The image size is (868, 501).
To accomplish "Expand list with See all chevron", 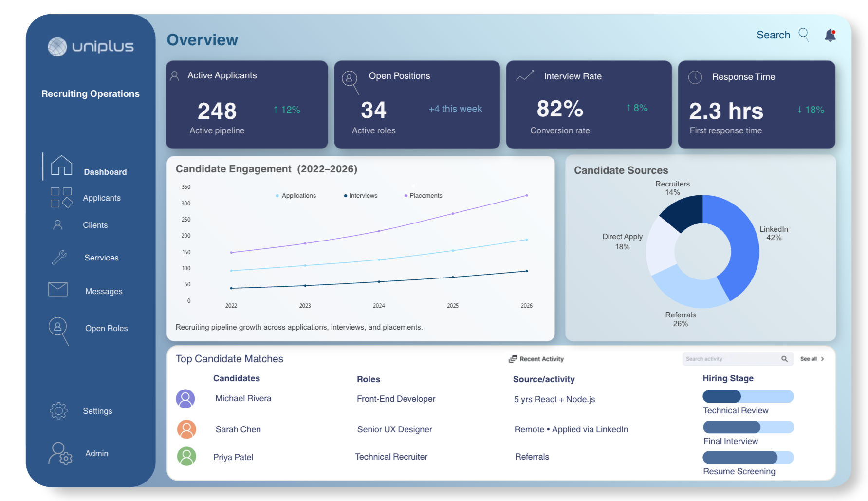I will [x=822, y=359].
